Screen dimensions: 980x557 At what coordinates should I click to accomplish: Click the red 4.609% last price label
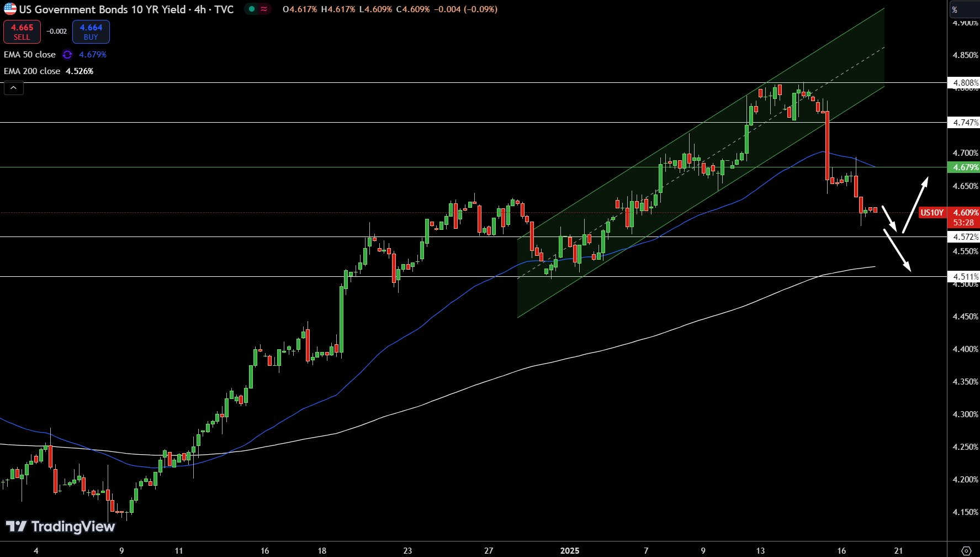tap(965, 213)
